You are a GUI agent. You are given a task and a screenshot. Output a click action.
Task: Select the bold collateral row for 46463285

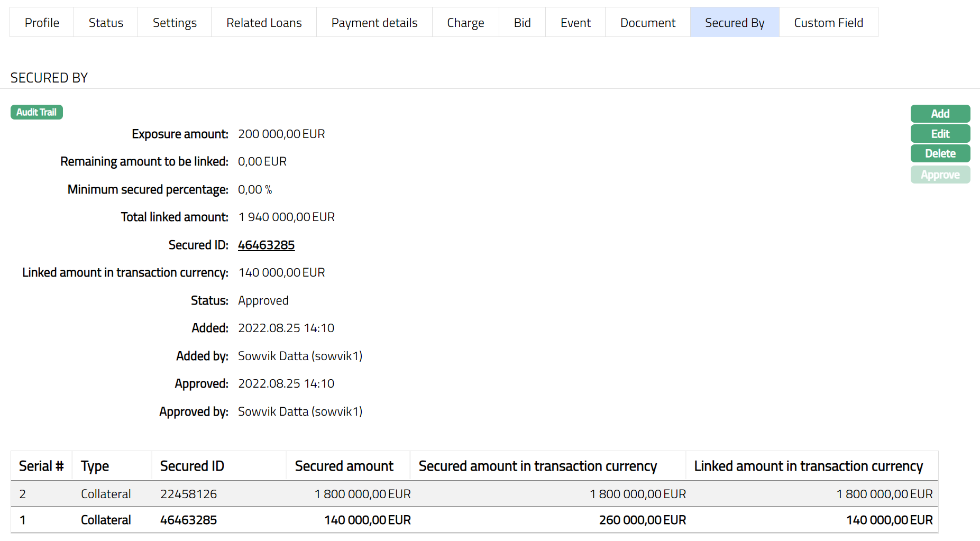(188, 520)
